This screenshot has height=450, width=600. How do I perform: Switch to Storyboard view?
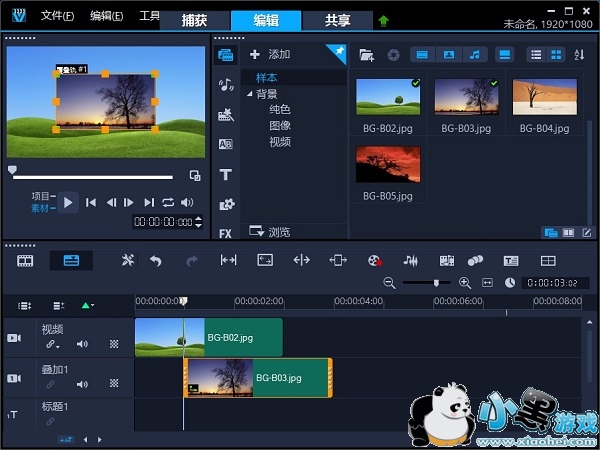[x=25, y=261]
